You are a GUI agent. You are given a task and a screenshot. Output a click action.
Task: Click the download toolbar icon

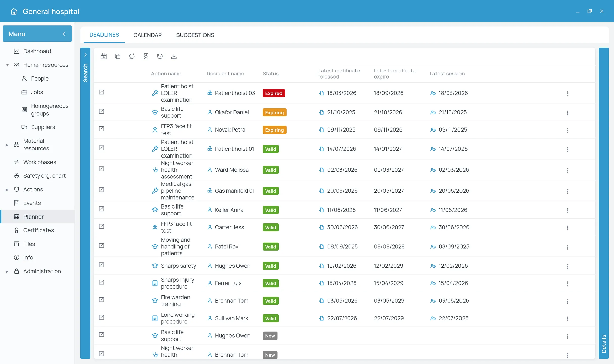[x=174, y=56]
